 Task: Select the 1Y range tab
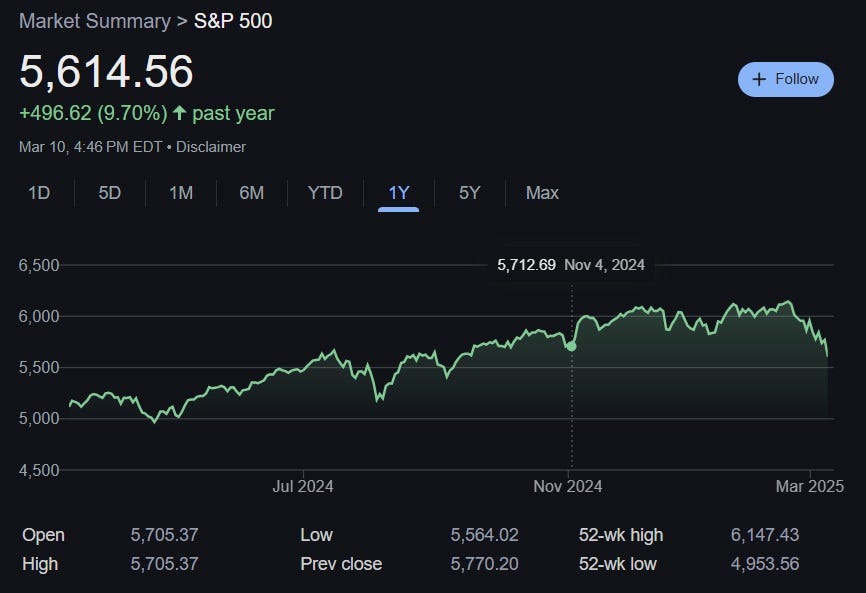pos(398,193)
